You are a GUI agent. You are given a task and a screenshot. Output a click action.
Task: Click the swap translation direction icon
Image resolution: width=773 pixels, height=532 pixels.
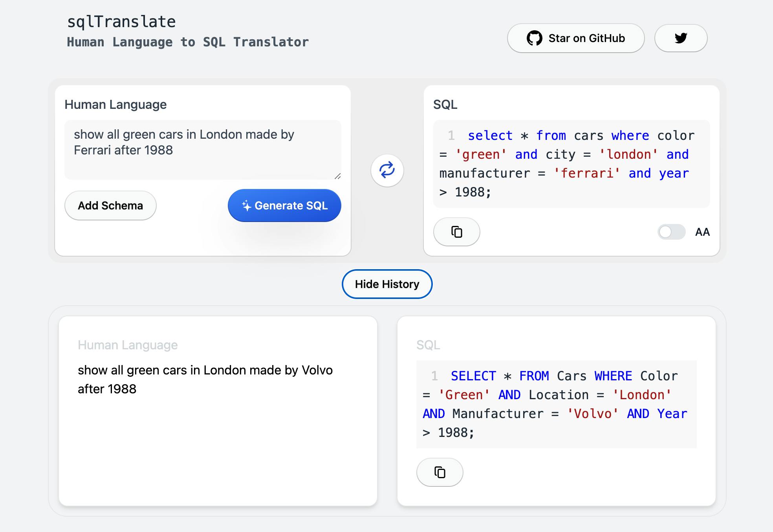pos(387,171)
